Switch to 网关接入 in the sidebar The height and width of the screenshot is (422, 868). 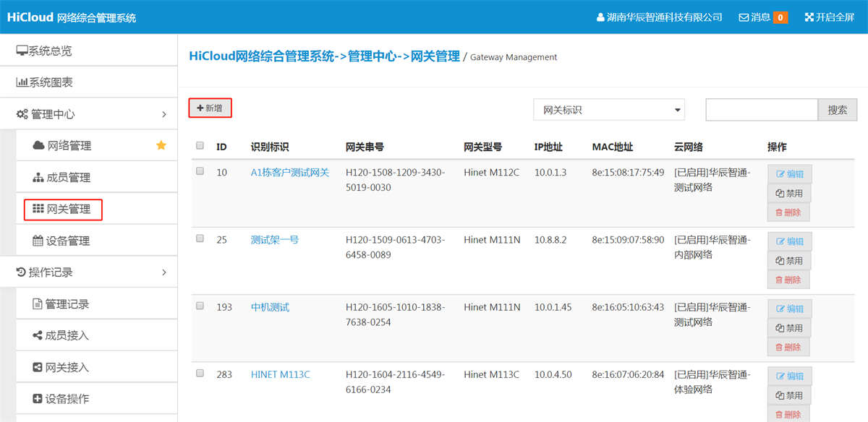59,366
